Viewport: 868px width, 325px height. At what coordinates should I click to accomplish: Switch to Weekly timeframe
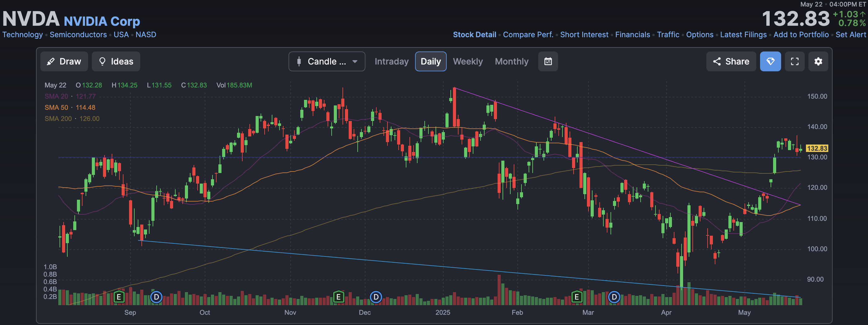(x=468, y=61)
